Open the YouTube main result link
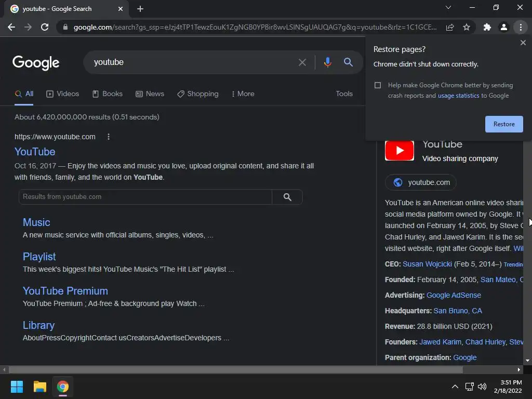The image size is (532, 399). pyautogui.click(x=35, y=152)
